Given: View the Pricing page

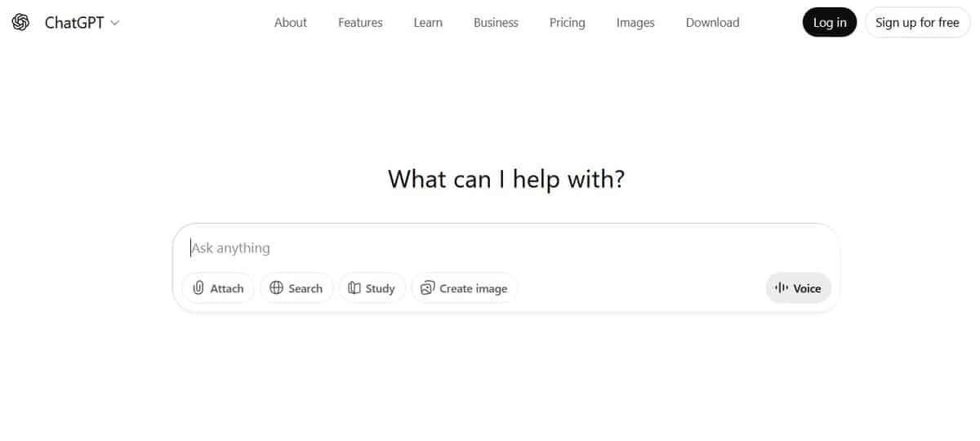Looking at the screenshot, I should (567, 23).
